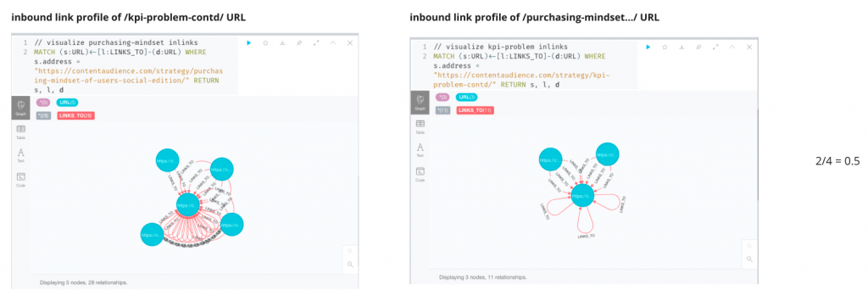
Task: Select the central node with self-loops in 3-node graph
Action: pyautogui.click(x=583, y=196)
